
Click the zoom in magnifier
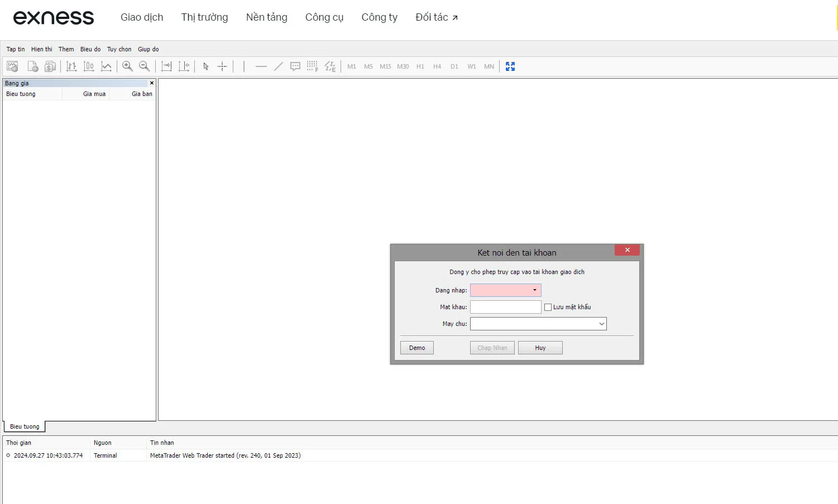[x=127, y=66]
